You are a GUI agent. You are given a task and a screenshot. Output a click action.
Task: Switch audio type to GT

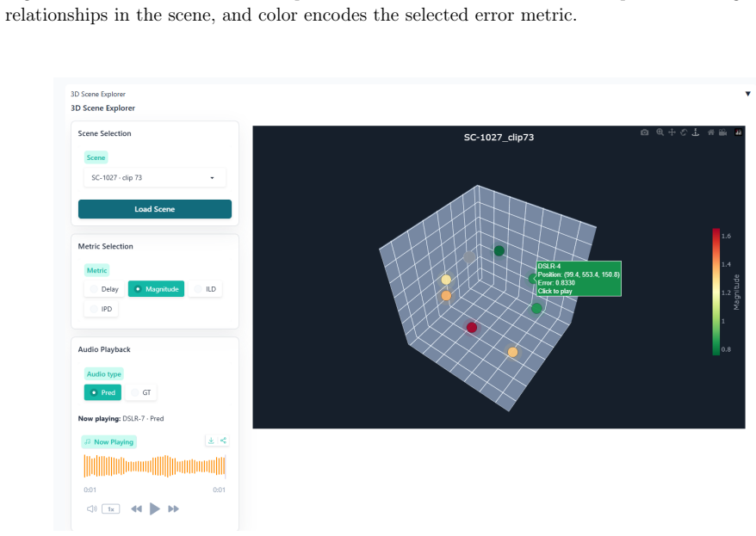(x=141, y=392)
